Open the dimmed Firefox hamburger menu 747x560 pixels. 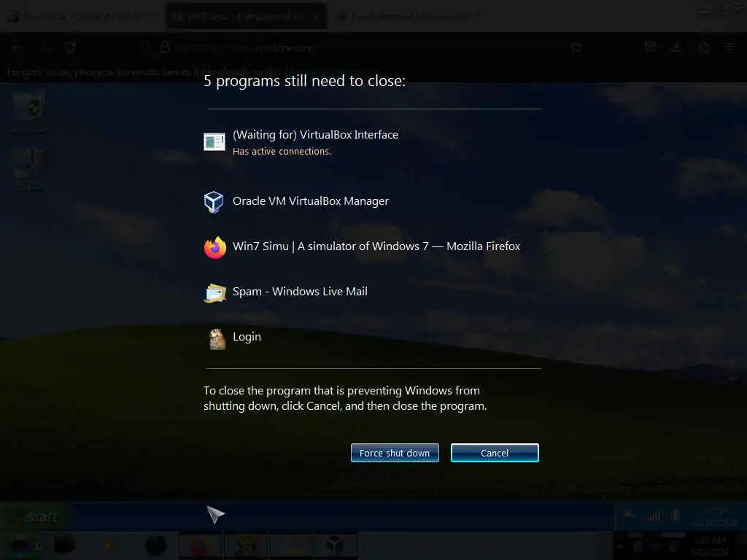[729, 47]
